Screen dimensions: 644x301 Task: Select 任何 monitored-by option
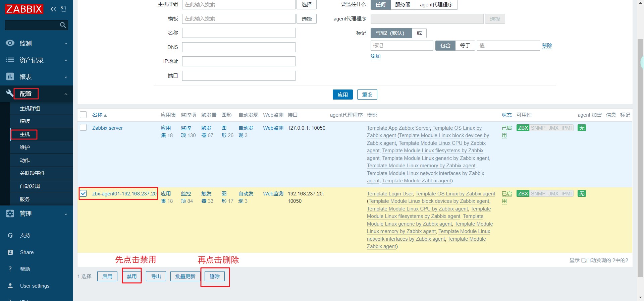point(380,4)
